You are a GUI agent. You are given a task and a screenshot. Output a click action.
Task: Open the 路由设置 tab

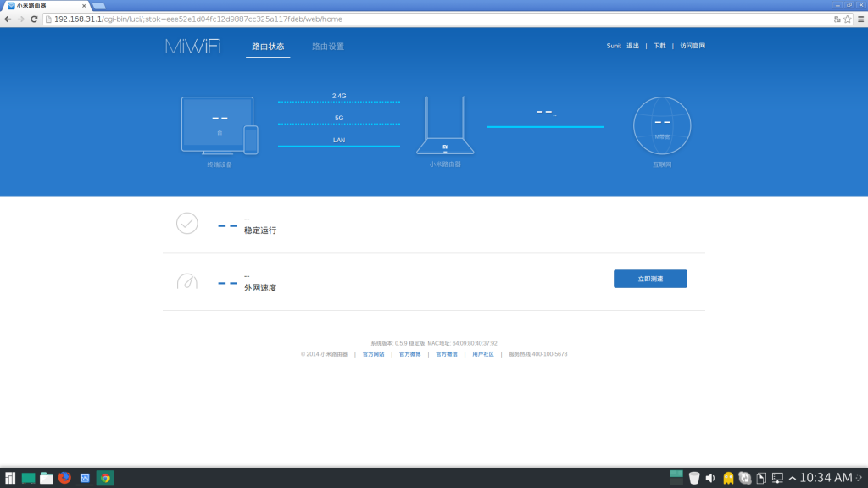[328, 47]
